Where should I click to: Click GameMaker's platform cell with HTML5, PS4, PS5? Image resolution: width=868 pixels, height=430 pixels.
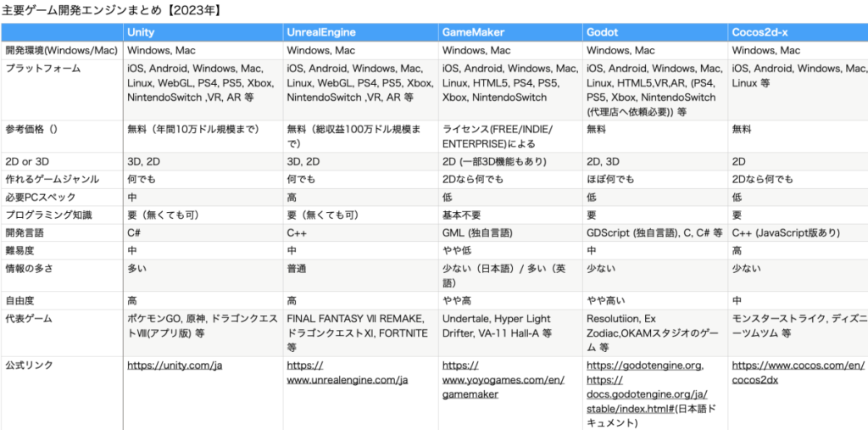pyautogui.click(x=510, y=90)
